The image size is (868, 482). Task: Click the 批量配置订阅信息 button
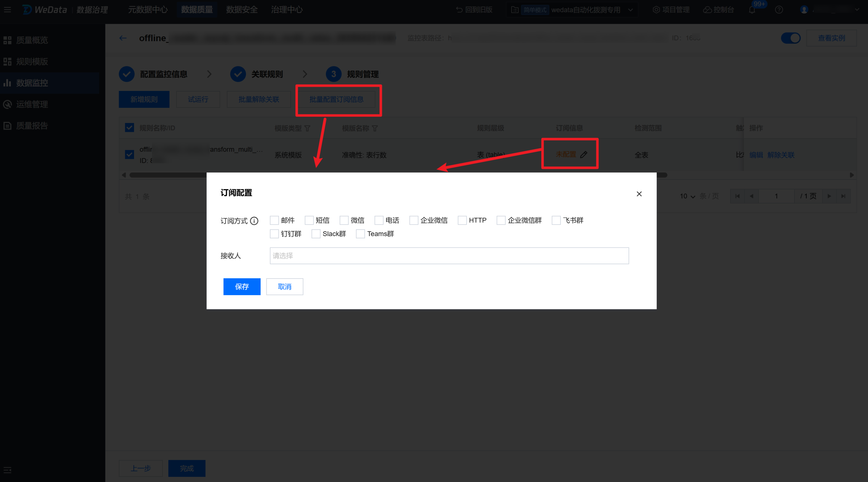[x=336, y=99]
